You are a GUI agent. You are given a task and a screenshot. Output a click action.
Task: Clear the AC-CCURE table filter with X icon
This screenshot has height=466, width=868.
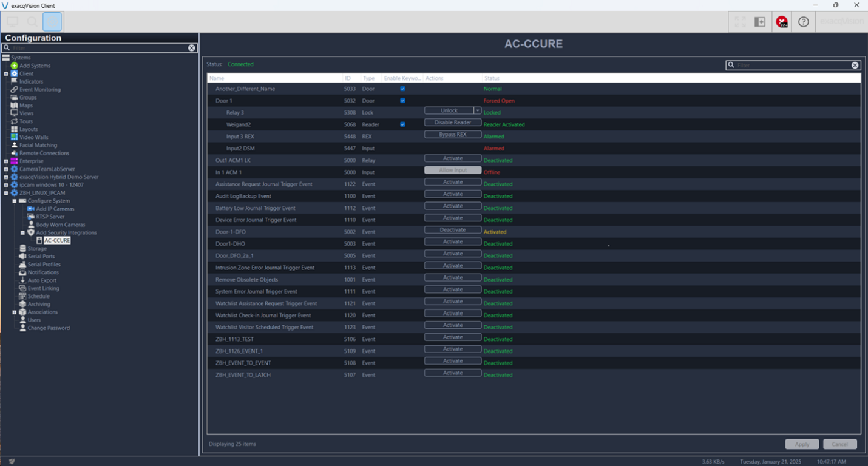click(x=855, y=65)
